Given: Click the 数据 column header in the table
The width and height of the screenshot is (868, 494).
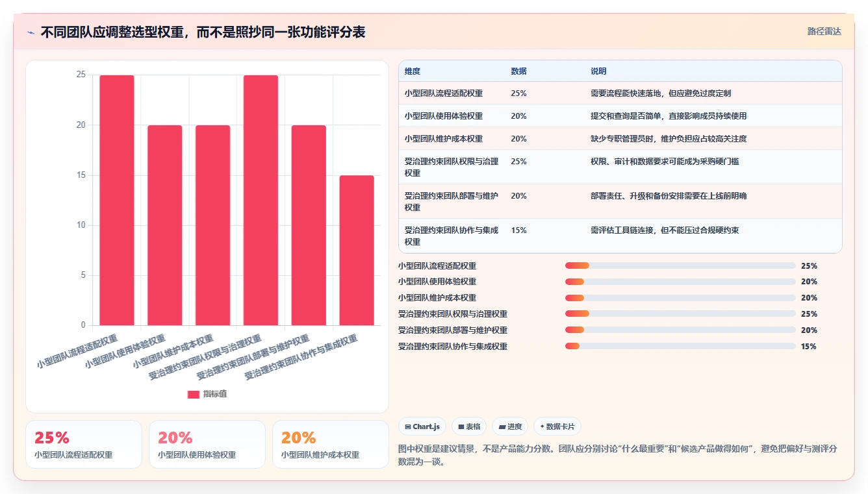Looking at the screenshot, I should pyautogui.click(x=518, y=71).
